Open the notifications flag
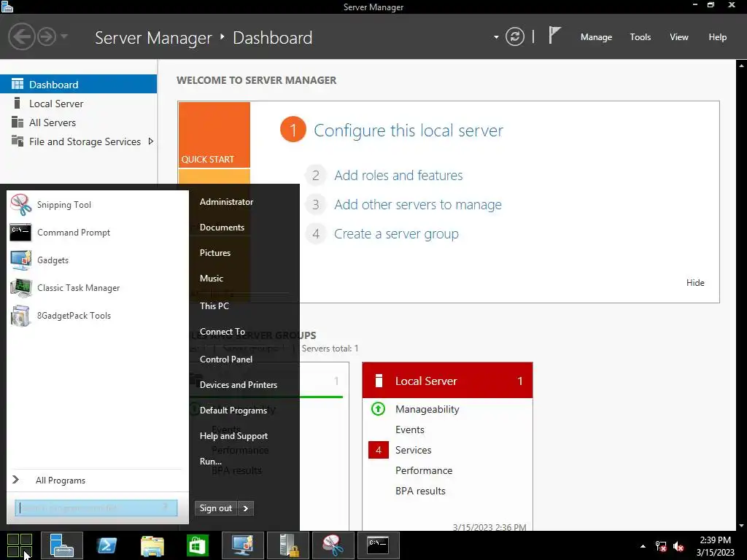This screenshot has height=560, width=747. pyautogui.click(x=554, y=35)
